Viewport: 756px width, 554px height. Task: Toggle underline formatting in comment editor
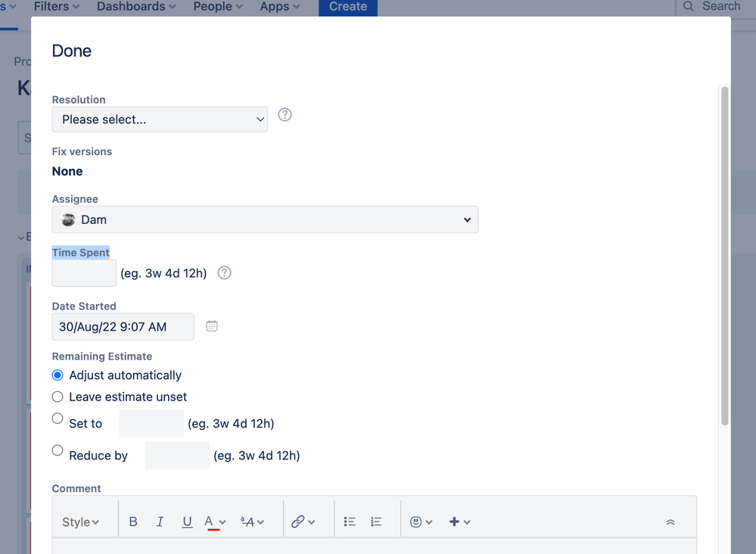point(187,521)
